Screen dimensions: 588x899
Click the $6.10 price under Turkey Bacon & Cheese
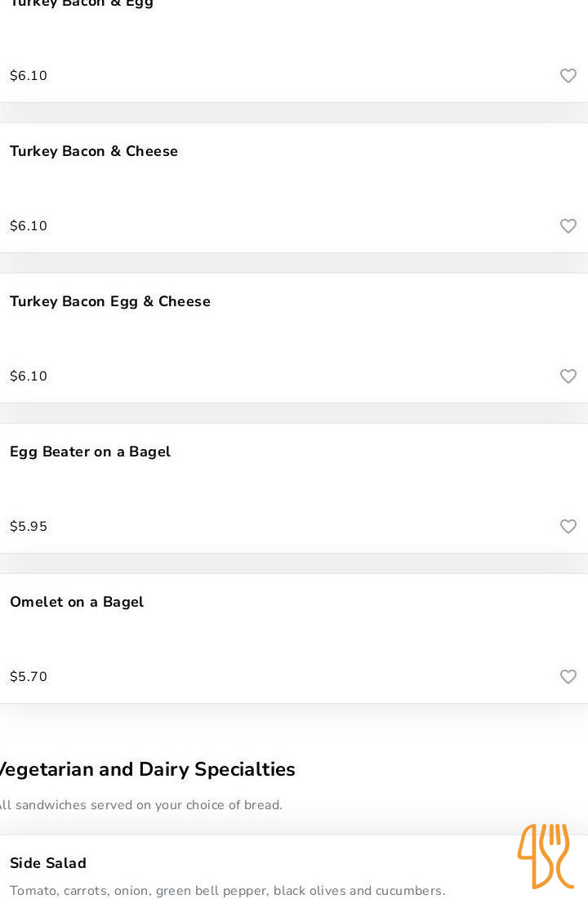pyautogui.click(x=29, y=226)
